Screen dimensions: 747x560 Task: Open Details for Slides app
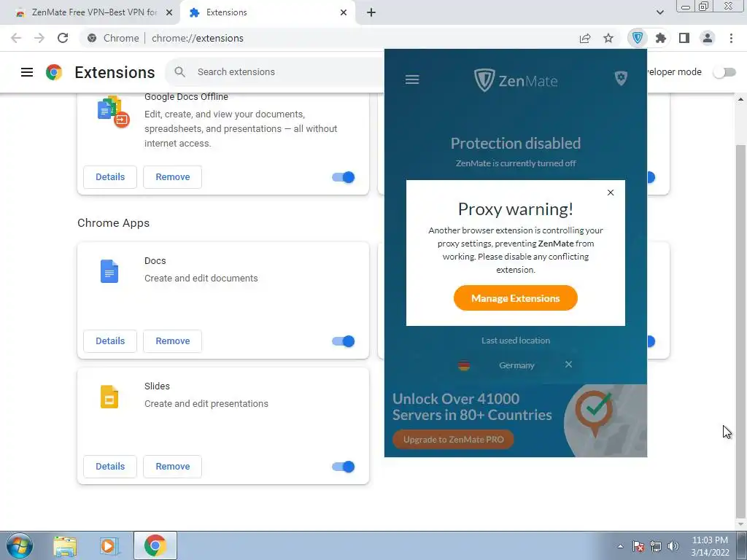tap(110, 467)
